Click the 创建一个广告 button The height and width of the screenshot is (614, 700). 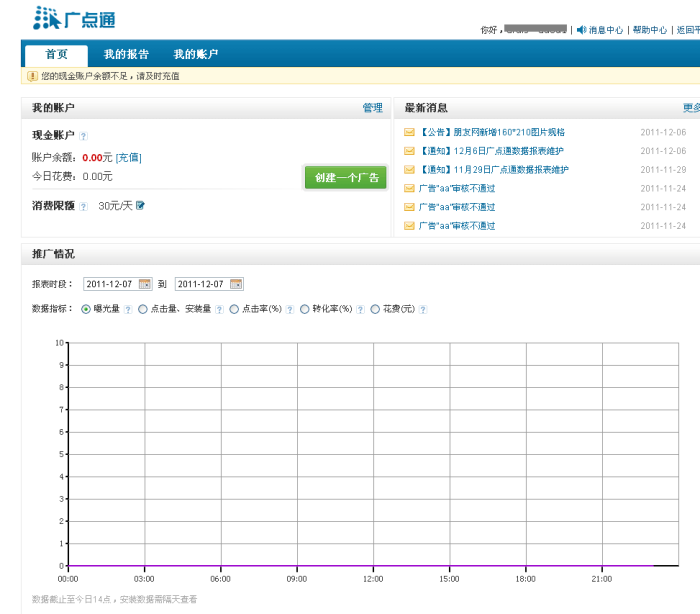(345, 177)
